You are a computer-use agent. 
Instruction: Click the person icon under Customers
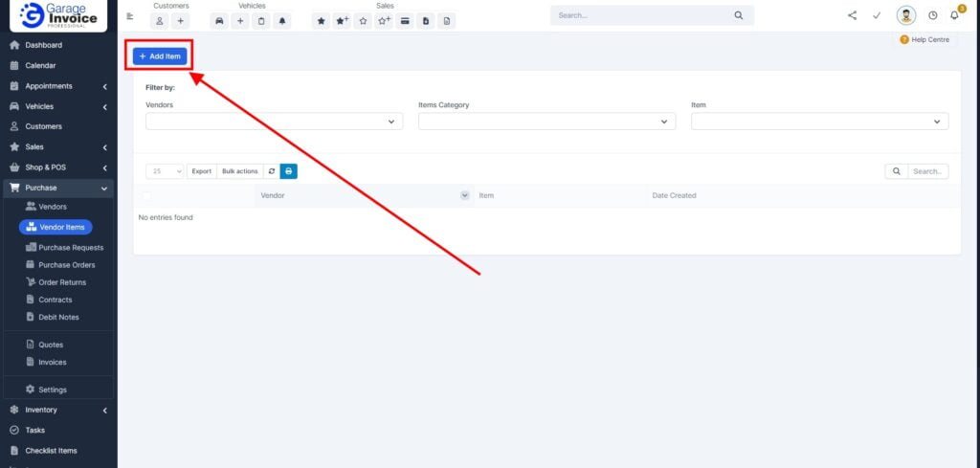160,20
